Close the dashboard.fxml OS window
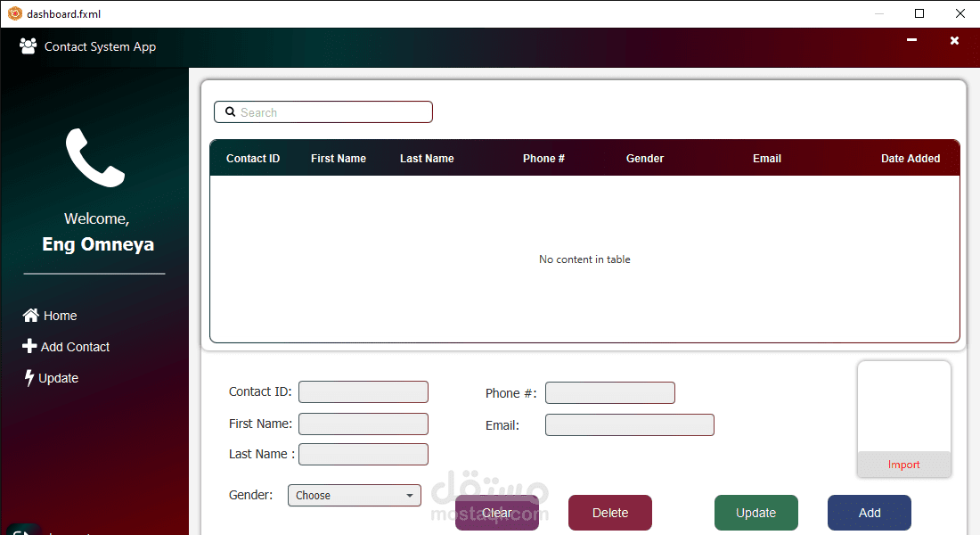 960,13
